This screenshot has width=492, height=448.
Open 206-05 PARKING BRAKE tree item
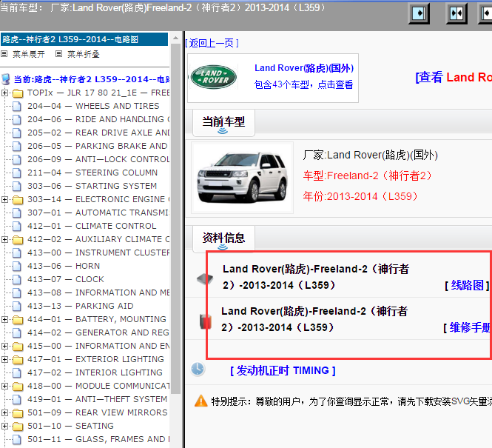point(98,146)
